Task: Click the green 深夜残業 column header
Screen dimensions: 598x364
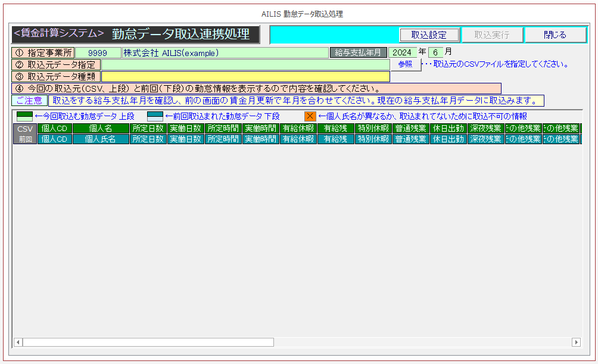Action: point(485,128)
